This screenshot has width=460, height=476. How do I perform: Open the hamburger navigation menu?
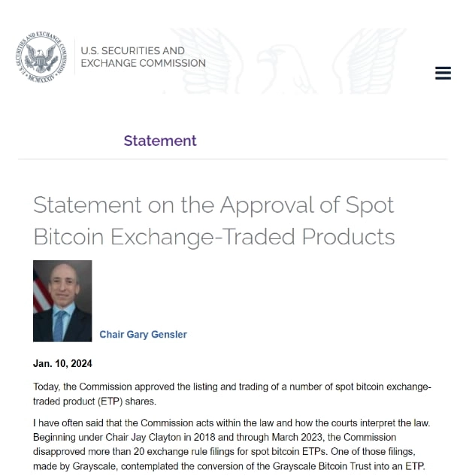pos(443,73)
